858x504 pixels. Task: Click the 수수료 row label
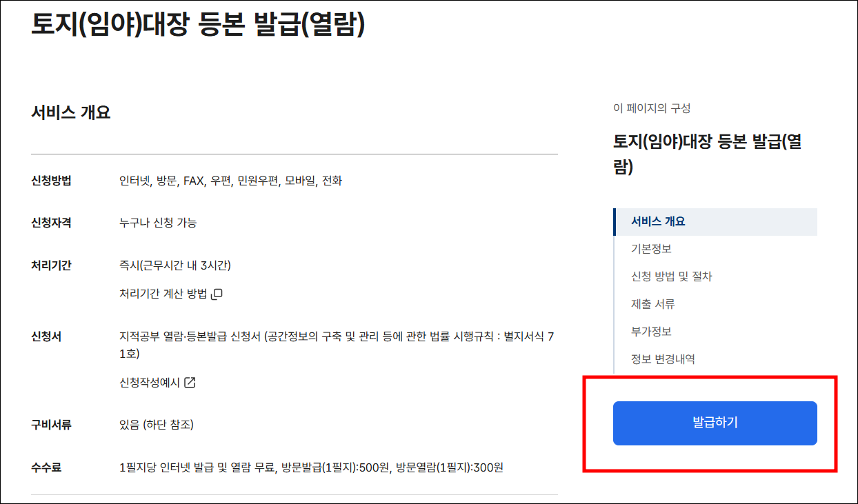pyautogui.click(x=46, y=467)
